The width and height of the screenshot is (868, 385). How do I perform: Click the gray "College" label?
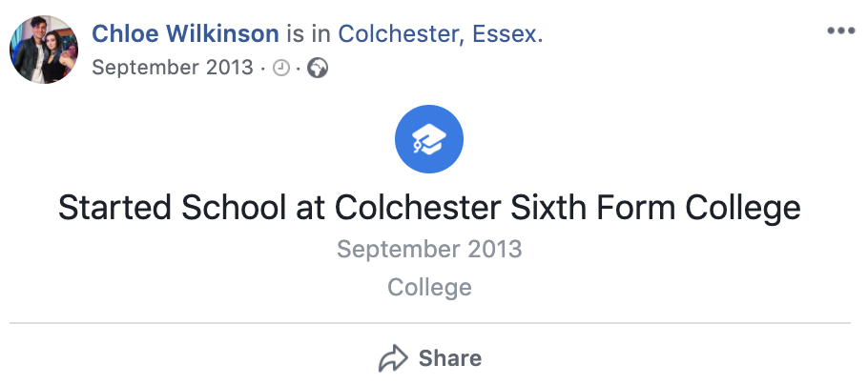[429, 287]
